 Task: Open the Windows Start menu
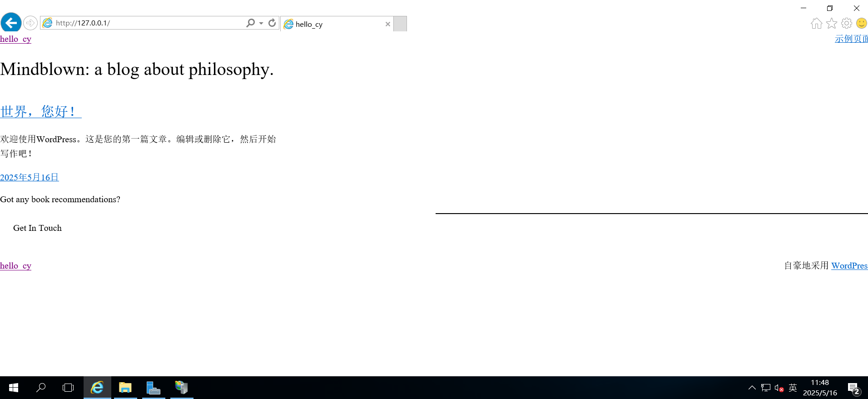point(14,388)
